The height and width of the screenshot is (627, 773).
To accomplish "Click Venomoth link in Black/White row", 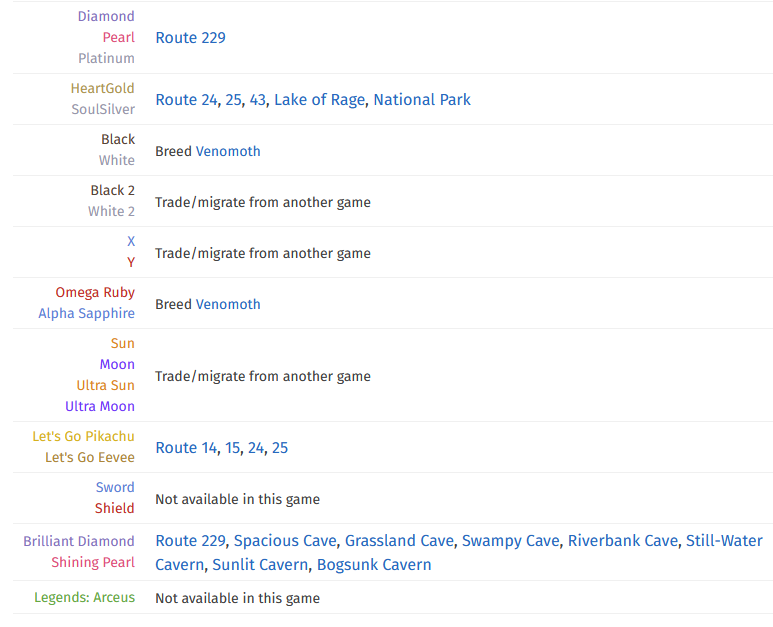I will pos(228,152).
